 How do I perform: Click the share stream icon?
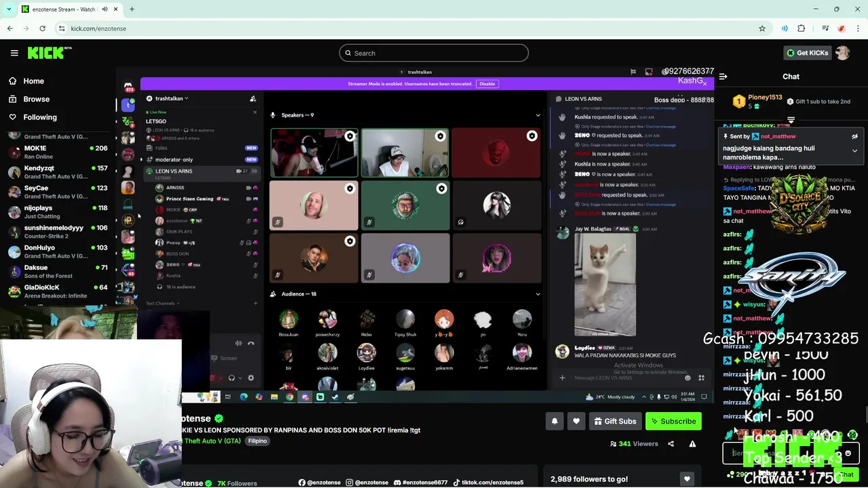point(671,444)
